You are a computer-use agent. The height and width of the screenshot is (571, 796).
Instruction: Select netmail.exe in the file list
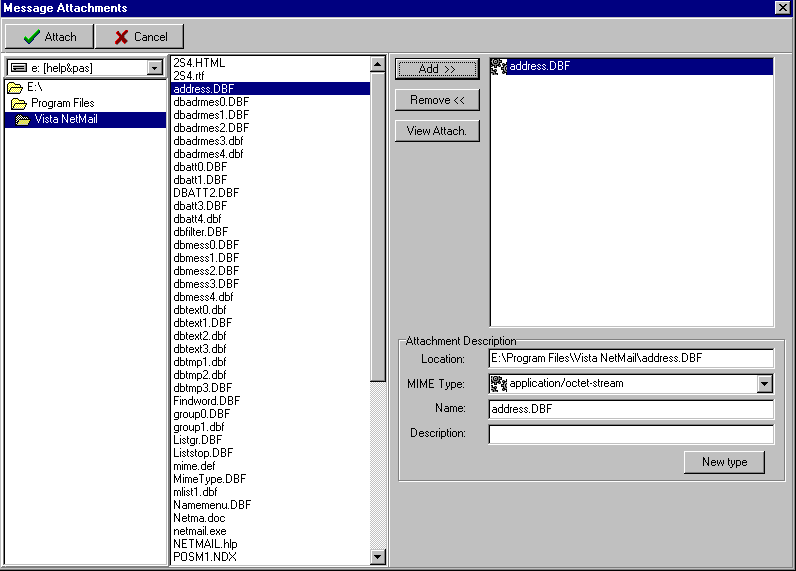coord(199,531)
